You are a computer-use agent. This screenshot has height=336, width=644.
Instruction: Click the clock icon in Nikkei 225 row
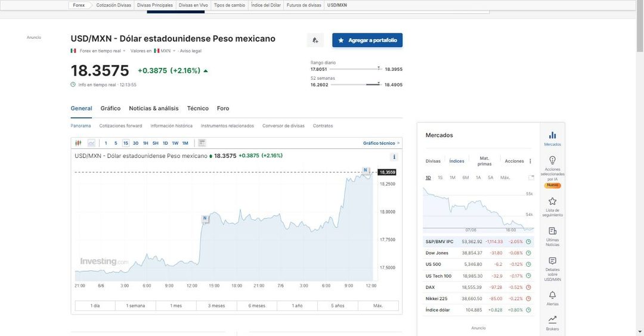click(528, 298)
